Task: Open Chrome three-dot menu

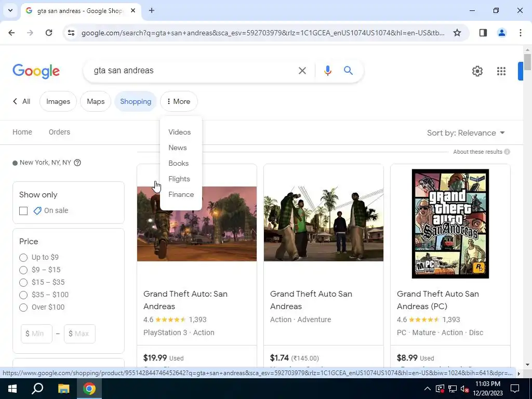Action: (520, 33)
